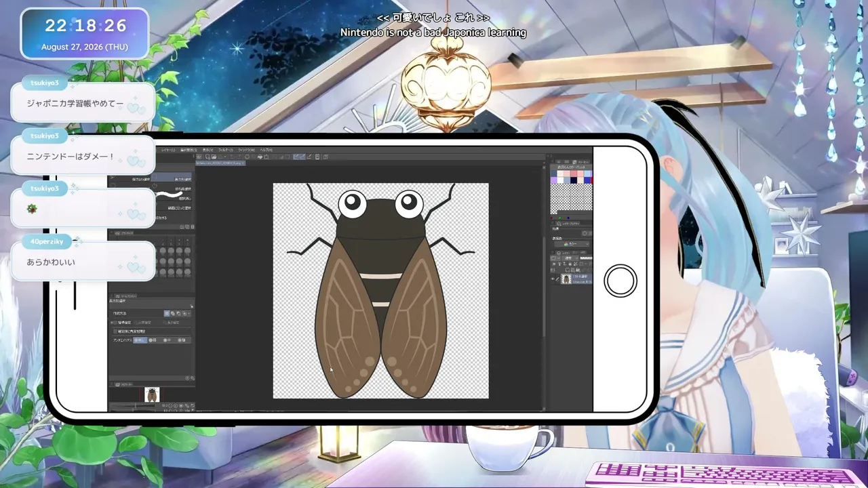This screenshot has height=488, width=868.
Task: Select the 折れ線選択 sub tool
Action: (x=171, y=186)
